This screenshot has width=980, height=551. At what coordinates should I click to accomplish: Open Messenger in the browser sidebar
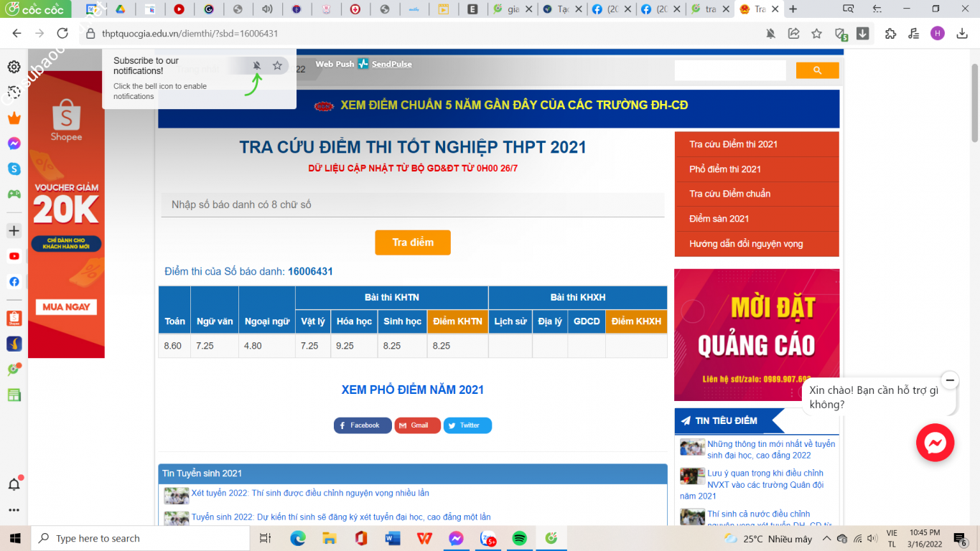point(14,143)
